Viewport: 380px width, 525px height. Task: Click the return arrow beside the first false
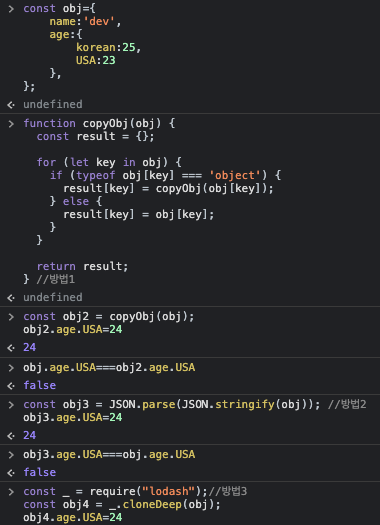[11, 386]
